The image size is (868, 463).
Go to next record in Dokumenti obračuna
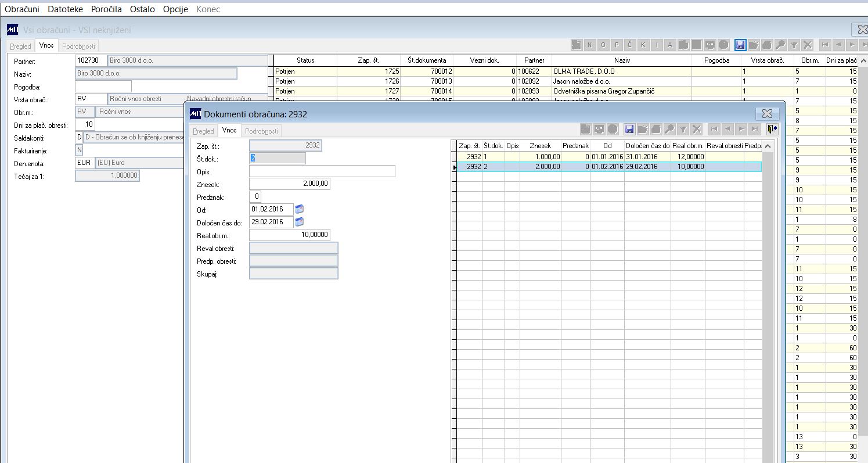pos(741,129)
